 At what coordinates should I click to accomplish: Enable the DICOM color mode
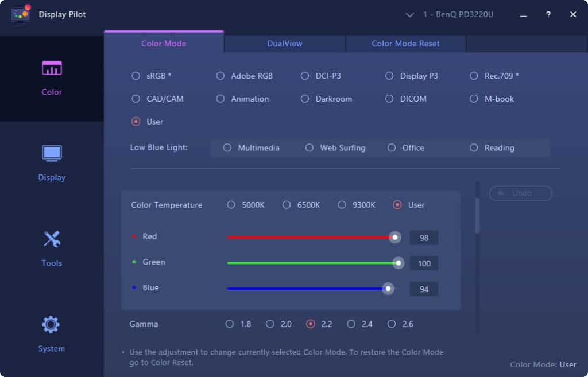[x=389, y=99]
